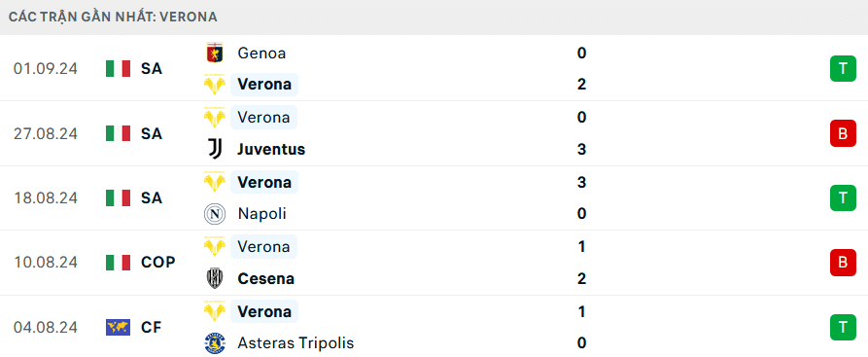Click the world flag icon beside CF
The width and height of the screenshot is (868, 357).
pyautogui.click(x=118, y=328)
